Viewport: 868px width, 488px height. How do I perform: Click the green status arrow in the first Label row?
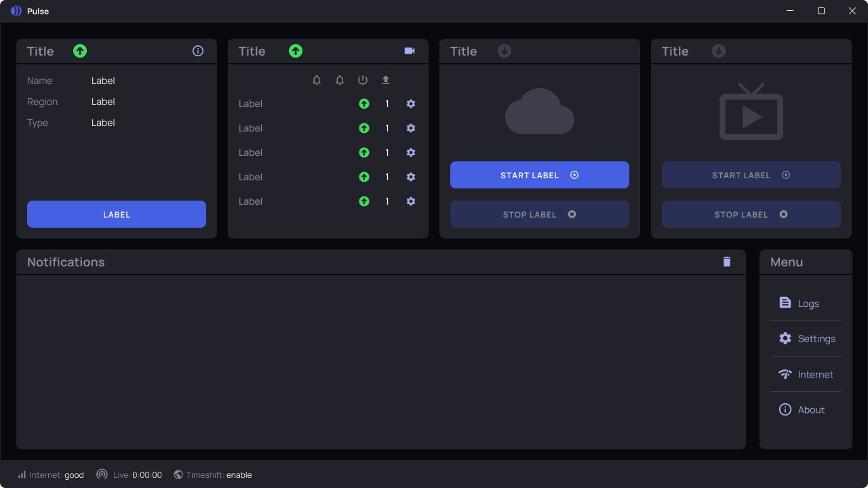(364, 104)
